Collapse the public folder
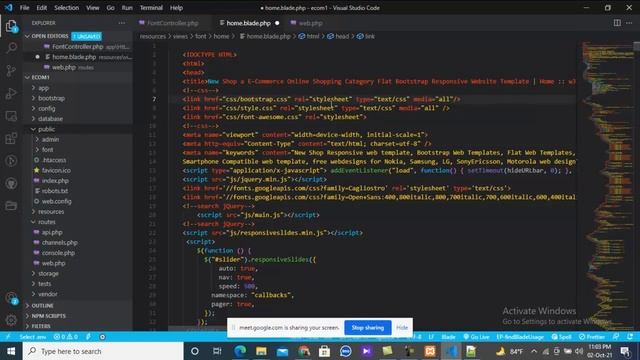The width and height of the screenshot is (640, 360). (46, 129)
